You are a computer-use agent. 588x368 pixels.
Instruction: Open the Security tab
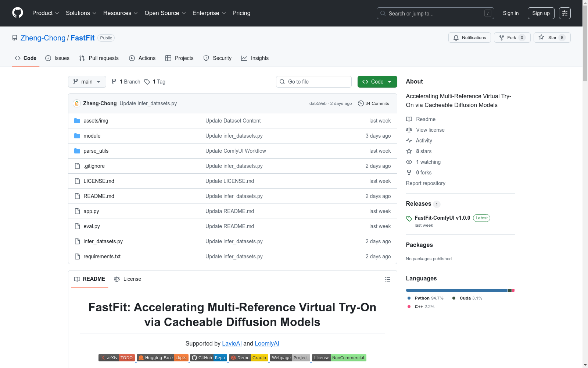pyautogui.click(x=218, y=58)
